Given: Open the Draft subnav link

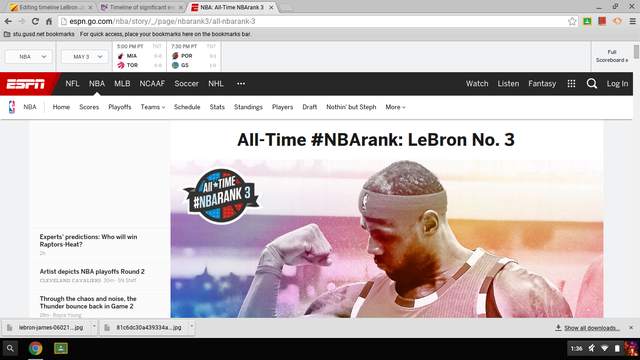Looking at the screenshot, I should coord(309,107).
